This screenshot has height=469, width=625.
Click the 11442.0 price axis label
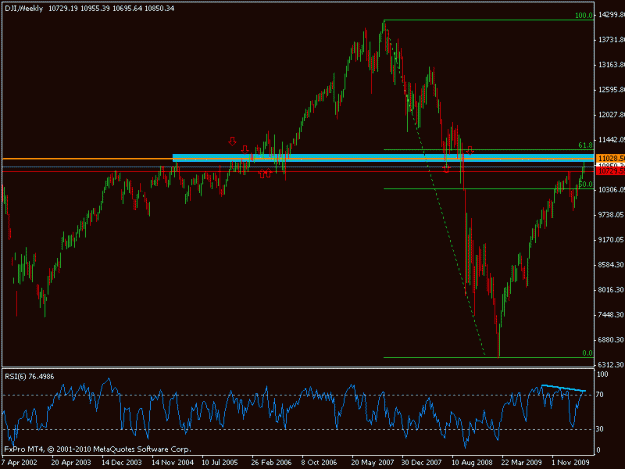point(611,140)
